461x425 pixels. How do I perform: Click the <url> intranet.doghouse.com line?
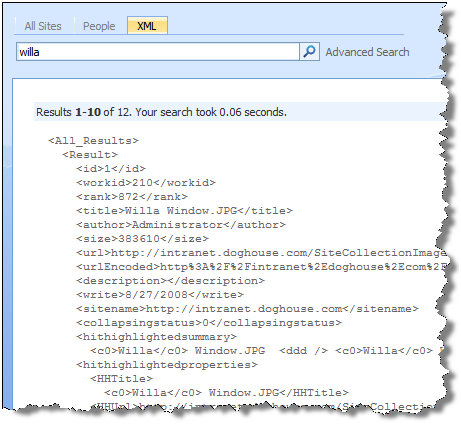[x=261, y=253]
